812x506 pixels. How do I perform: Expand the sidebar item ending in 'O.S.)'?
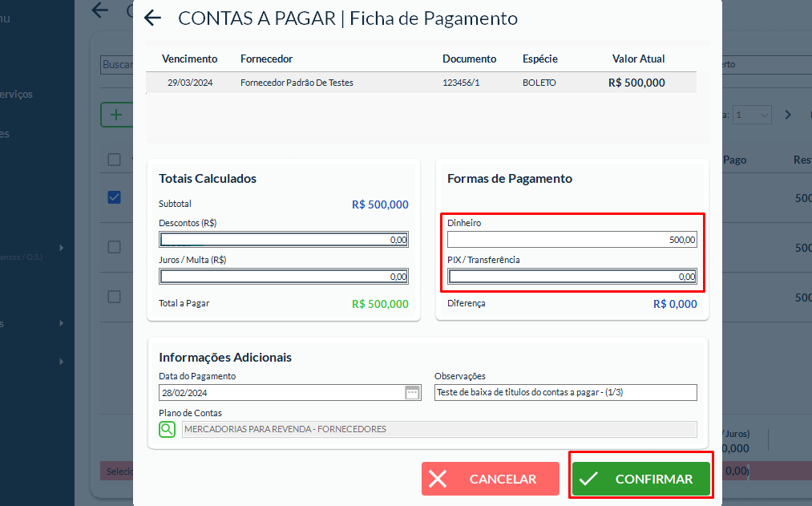click(62, 248)
